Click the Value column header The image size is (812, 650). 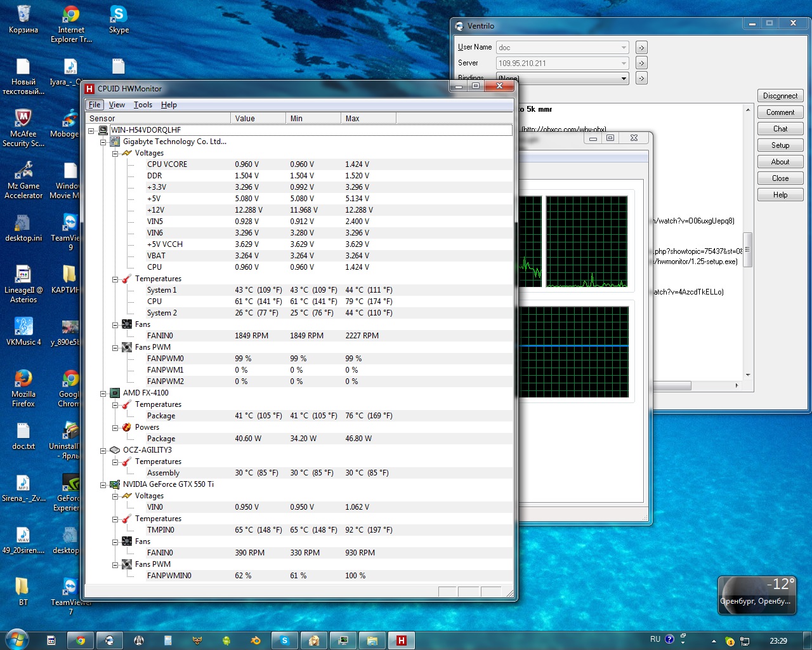click(258, 118)
